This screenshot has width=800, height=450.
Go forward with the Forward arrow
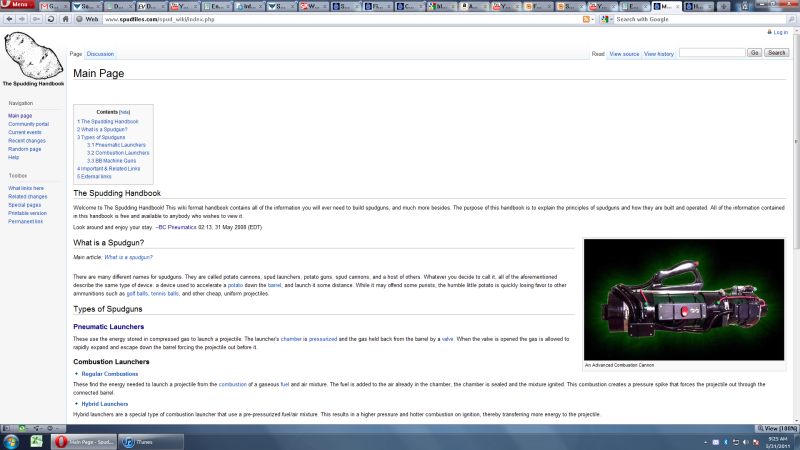click(22, 19)
